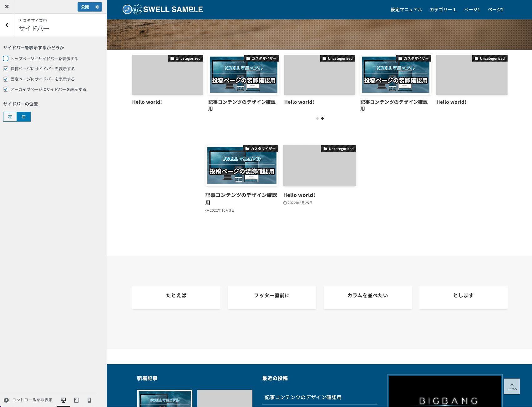Close the customizer with the X icon
Screen dimensions: 532x407
[7, 7]
